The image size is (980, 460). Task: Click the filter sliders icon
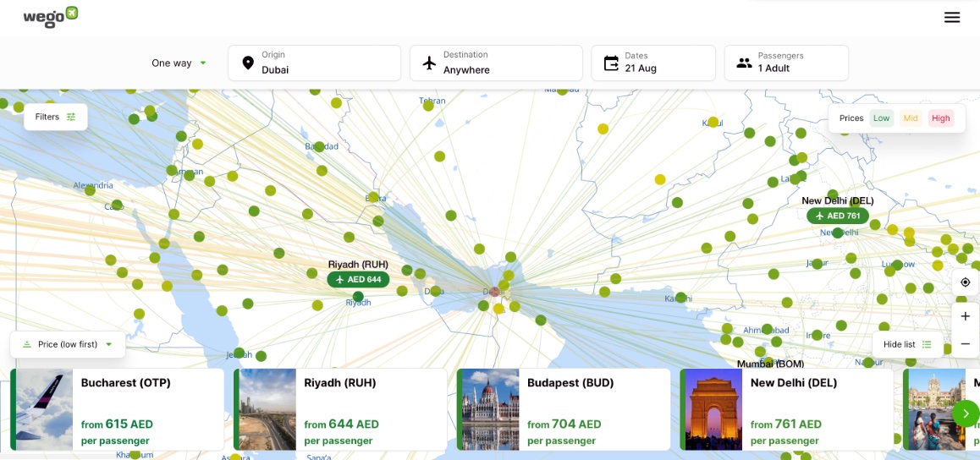tap(71, 117)
